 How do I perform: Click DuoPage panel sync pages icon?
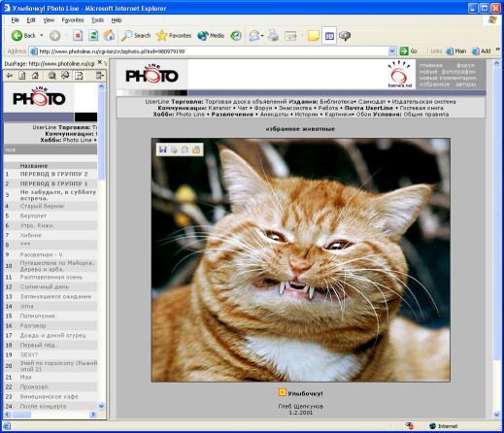tap(65, 76)
